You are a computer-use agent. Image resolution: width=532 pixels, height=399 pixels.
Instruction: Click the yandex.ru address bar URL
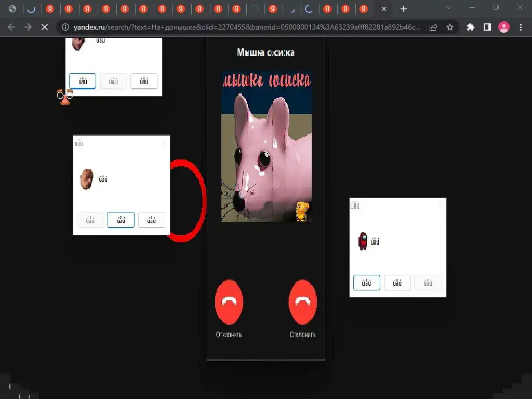(247, 27)
